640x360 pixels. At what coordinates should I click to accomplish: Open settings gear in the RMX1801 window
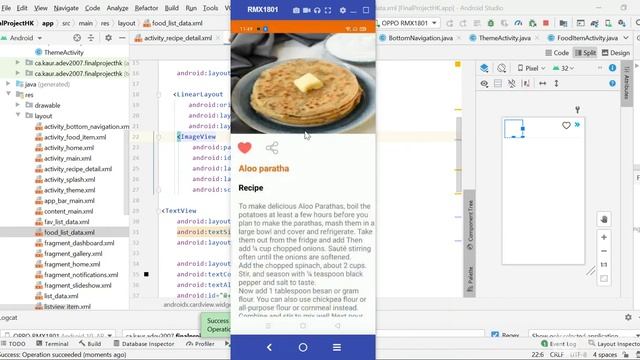[342, 10]
